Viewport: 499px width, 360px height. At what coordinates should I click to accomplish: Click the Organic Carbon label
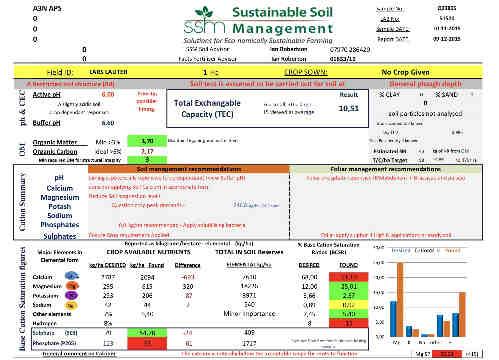point(55,152)
